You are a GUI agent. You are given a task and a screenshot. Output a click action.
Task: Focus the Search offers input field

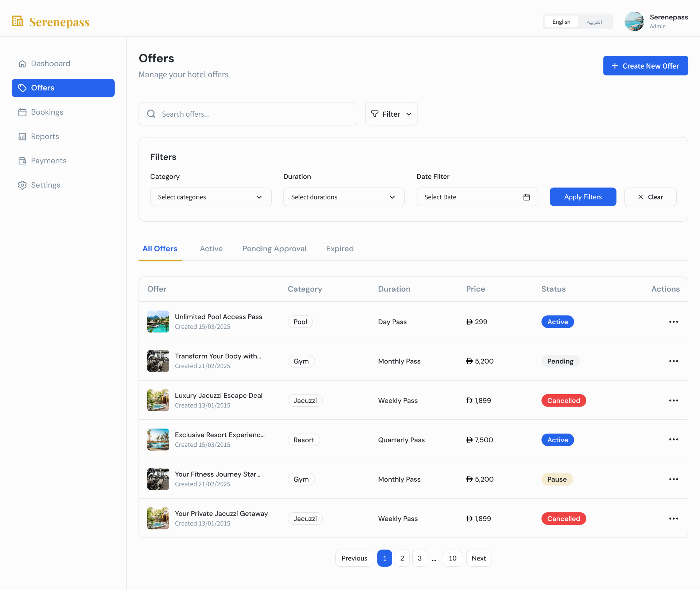pos(248,114)
